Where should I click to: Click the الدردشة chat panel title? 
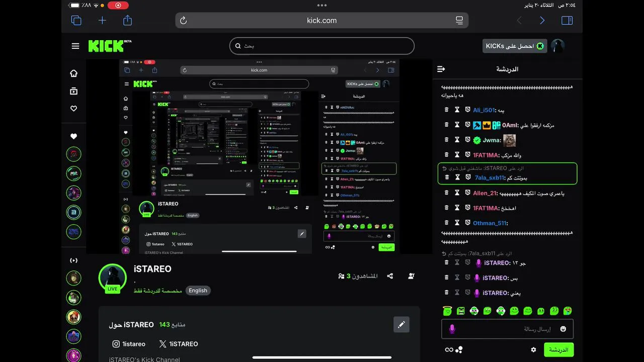point(507,69)
